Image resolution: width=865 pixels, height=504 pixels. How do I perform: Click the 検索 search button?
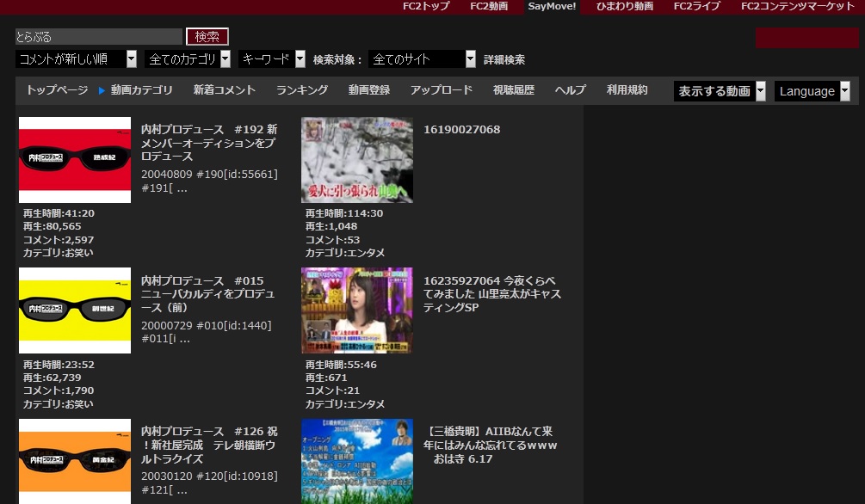click(207, 36)
